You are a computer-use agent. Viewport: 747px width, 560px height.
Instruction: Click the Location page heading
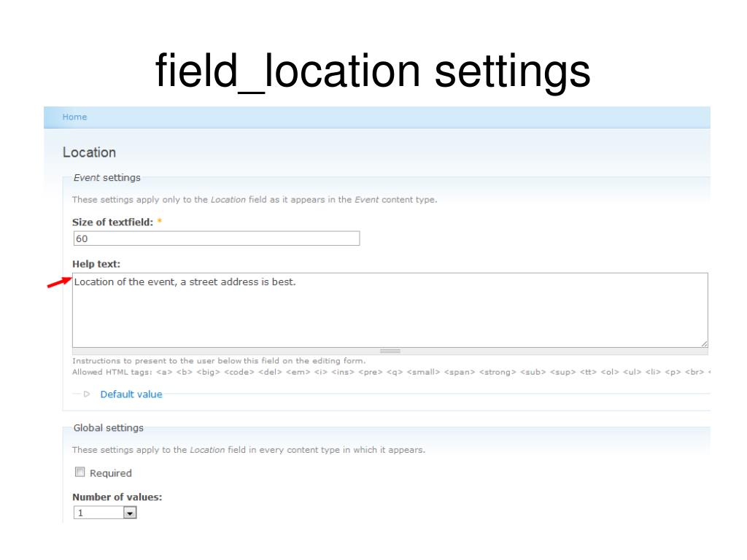tap(89, 152)
